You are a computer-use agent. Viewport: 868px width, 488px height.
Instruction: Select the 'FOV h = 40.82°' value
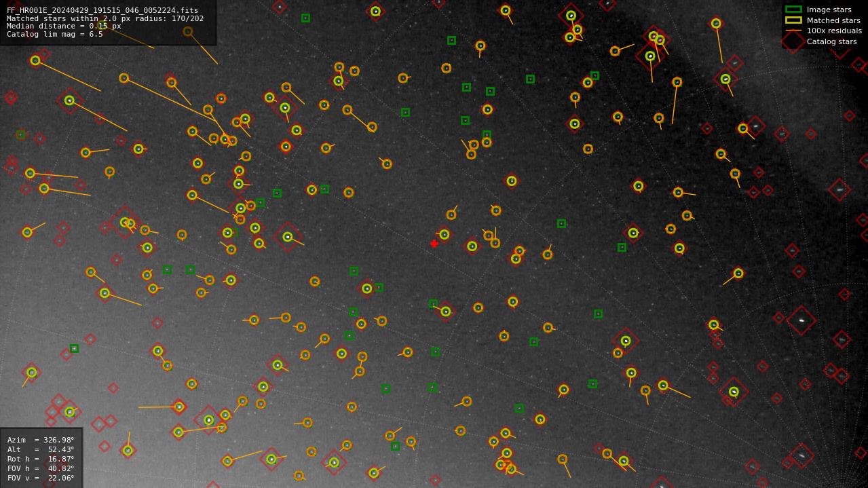pyautogui.click(x=41, y=468)
